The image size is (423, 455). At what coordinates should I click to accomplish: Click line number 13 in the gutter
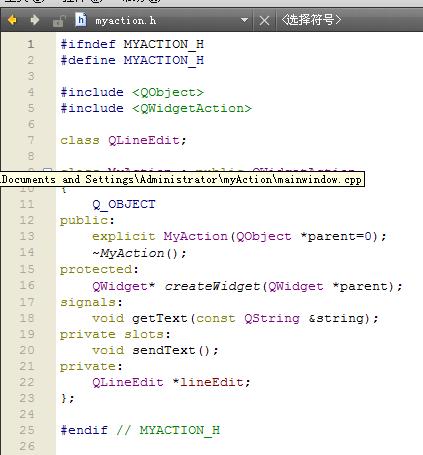(x=27, y=236)
